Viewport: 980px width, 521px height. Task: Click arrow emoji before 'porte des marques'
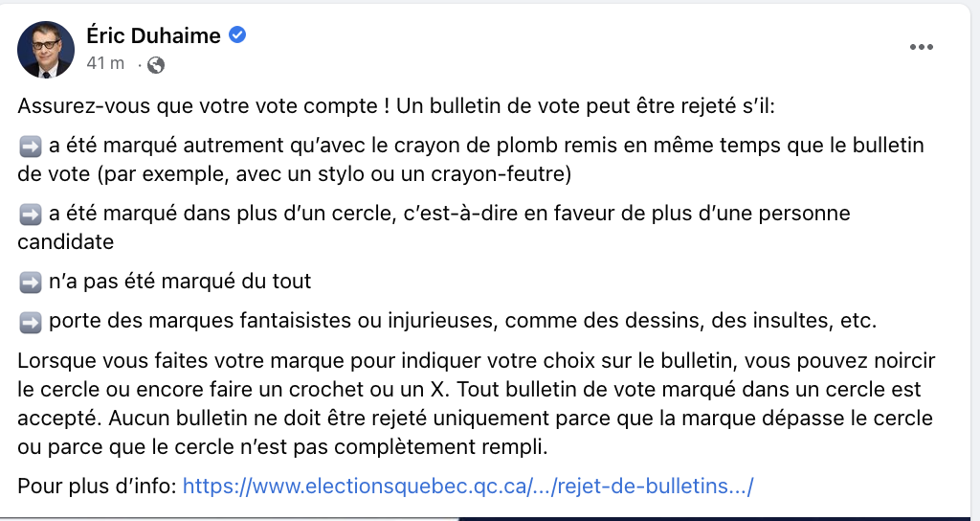[30, 322]
